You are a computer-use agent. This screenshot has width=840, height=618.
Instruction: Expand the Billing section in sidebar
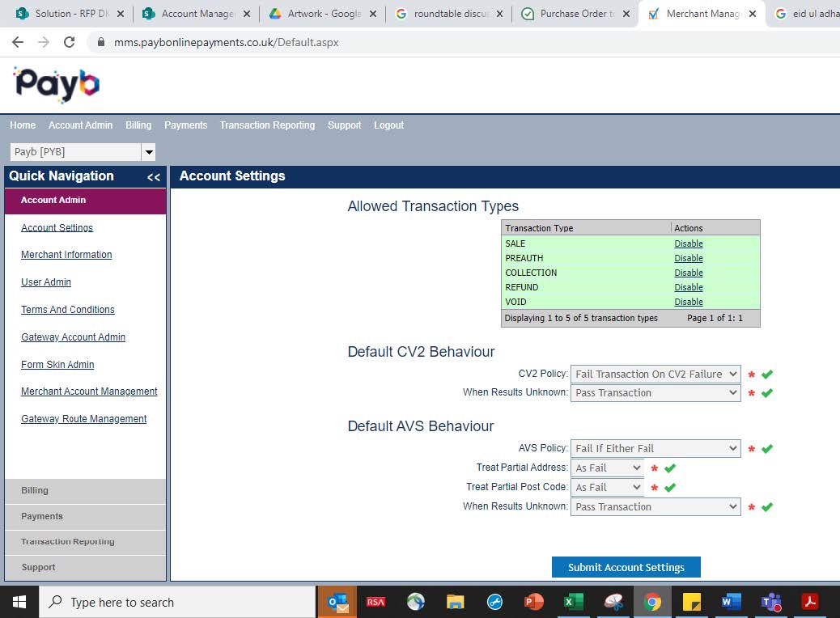point(35,490)
